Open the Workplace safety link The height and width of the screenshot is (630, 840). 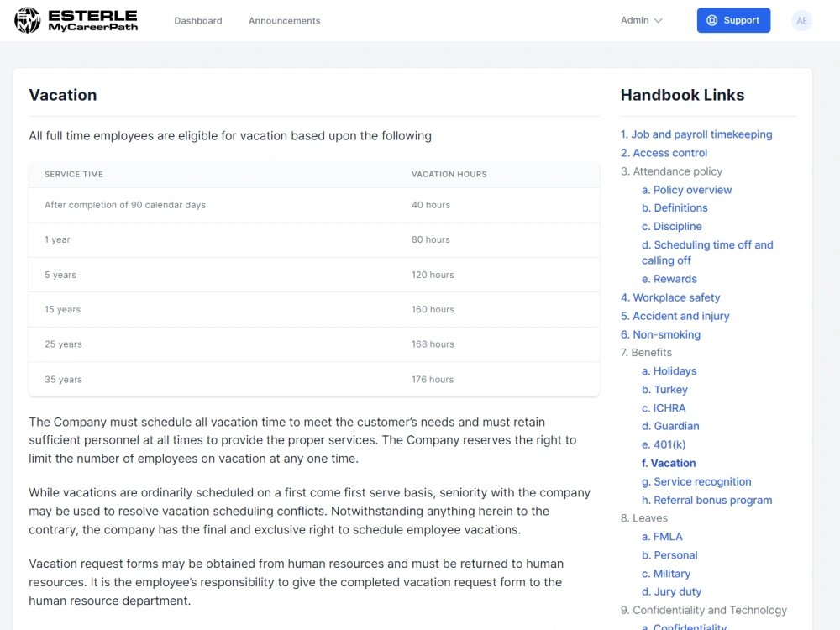pyautogui.click(x=670, y=297)
